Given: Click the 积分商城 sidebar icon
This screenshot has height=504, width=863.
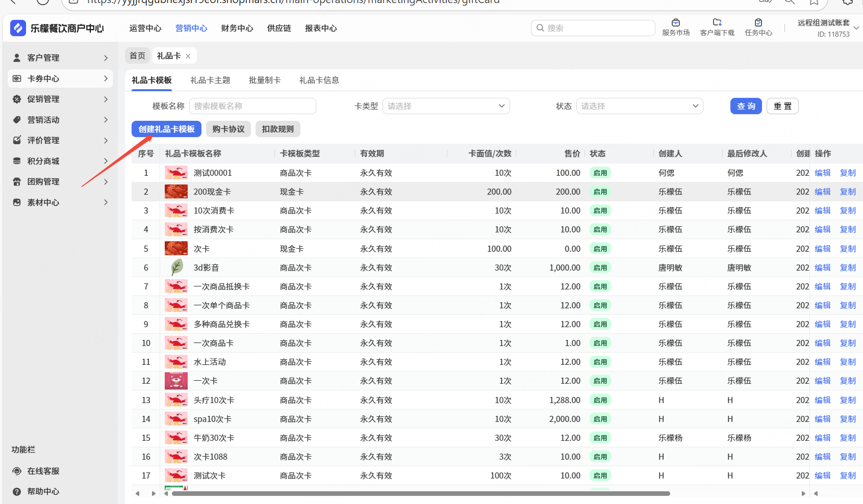Looking at the screenshot, I should click(17, 161).
